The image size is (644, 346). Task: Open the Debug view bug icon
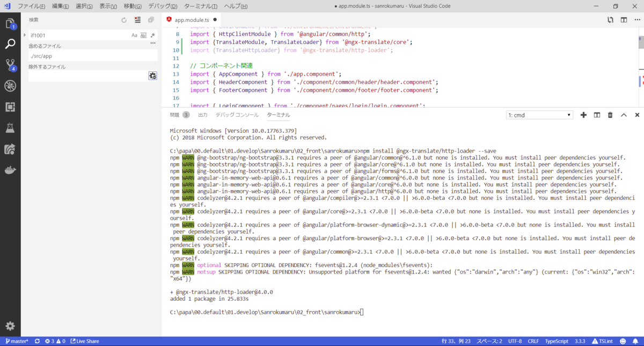[x=10, y=86]
